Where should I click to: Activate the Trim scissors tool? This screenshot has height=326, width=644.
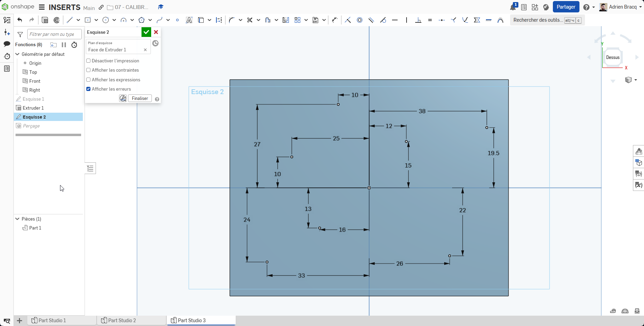point(250,20)
